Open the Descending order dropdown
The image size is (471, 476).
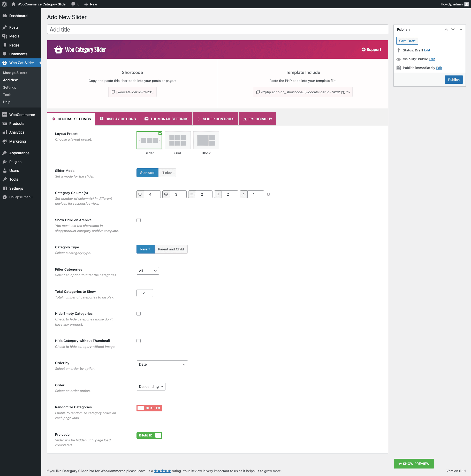[x=151, y=387]
